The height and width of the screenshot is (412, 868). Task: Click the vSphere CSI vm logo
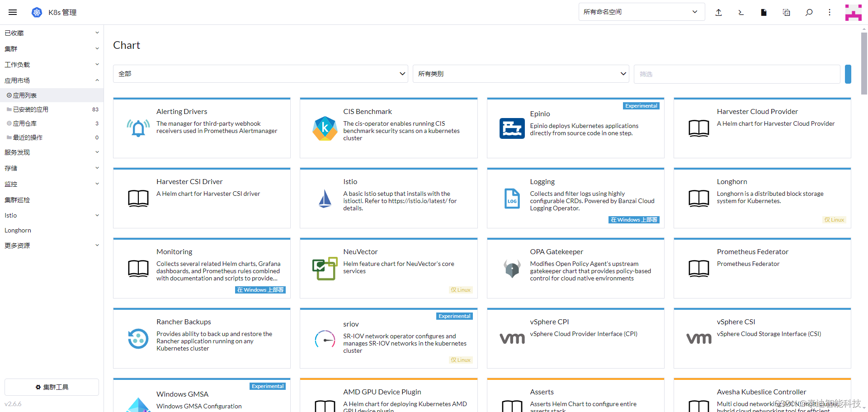[x=699, y=338]
